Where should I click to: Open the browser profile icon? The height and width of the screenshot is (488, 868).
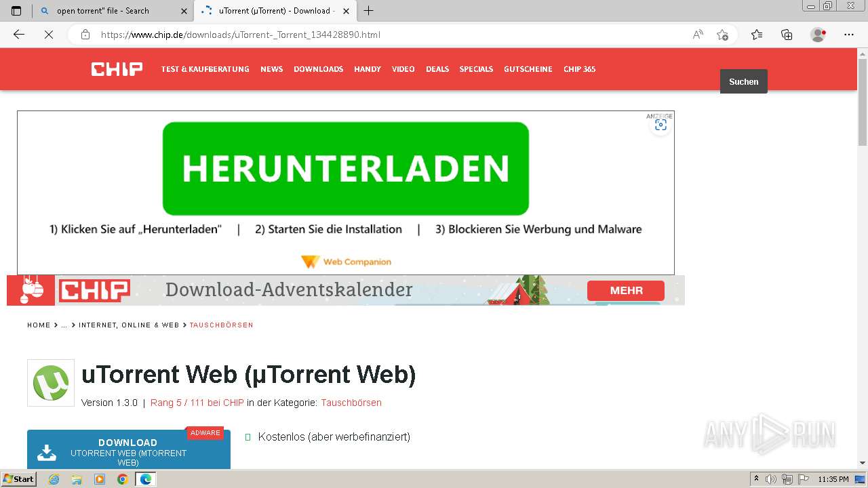click(818, 35)
